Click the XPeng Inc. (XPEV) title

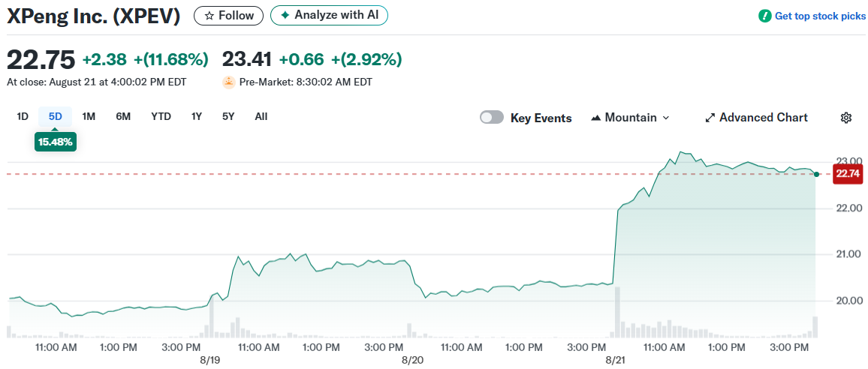click(x=94, y=16)
